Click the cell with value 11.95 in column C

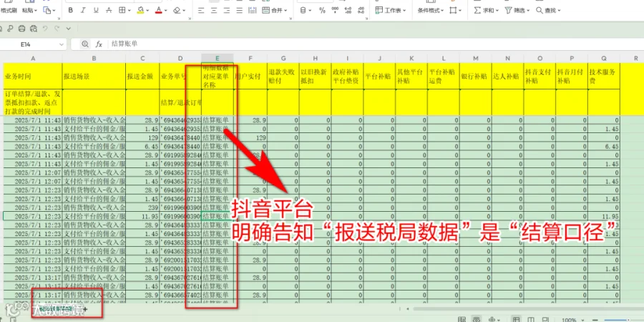pos(142,216)
